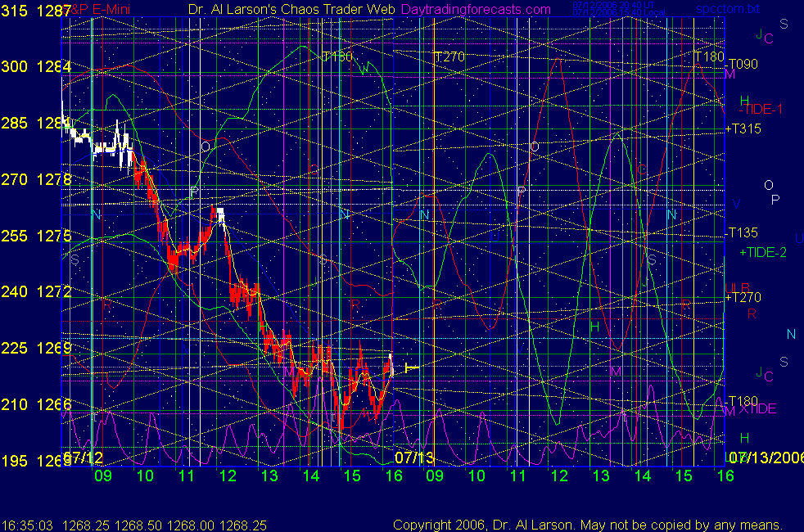Click the "-T090" level label
The image size is (804, 532).
click(x=742, y=64)
